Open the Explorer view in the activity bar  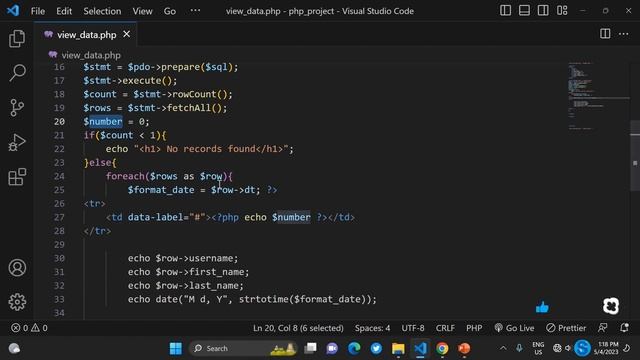click(x=17, y=38)
